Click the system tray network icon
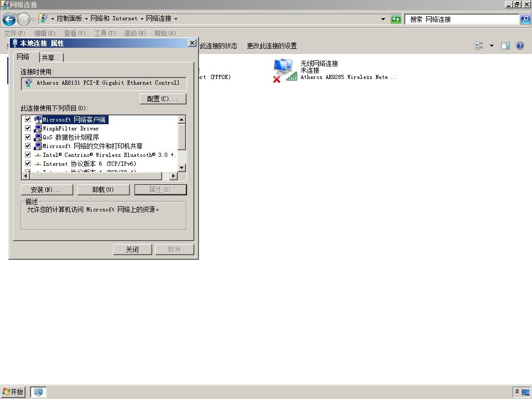The width and height of the screenshot is (532, 399). pos(526,393)
